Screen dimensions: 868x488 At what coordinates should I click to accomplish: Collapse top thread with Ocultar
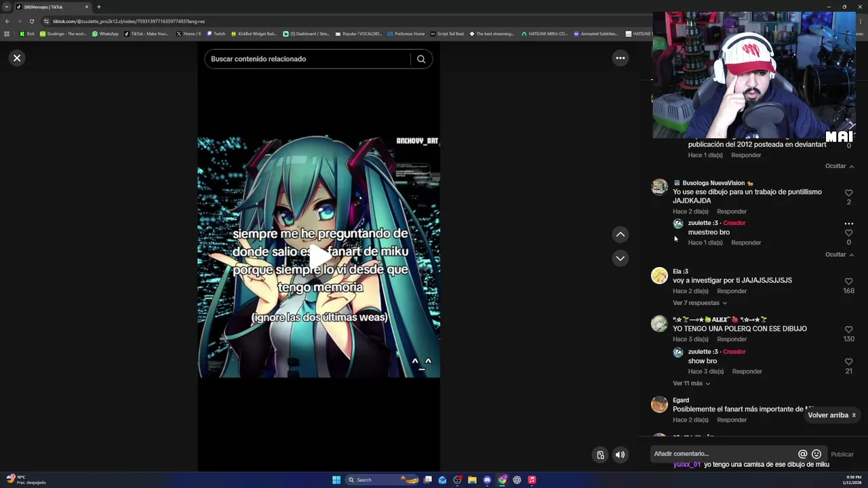tap(840, 166)
